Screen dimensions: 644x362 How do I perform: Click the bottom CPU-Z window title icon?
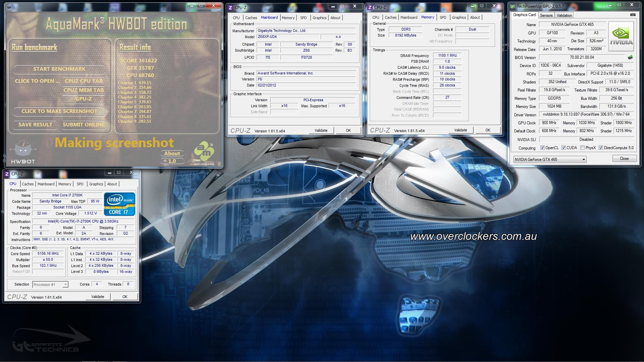(x=7, y=174)
